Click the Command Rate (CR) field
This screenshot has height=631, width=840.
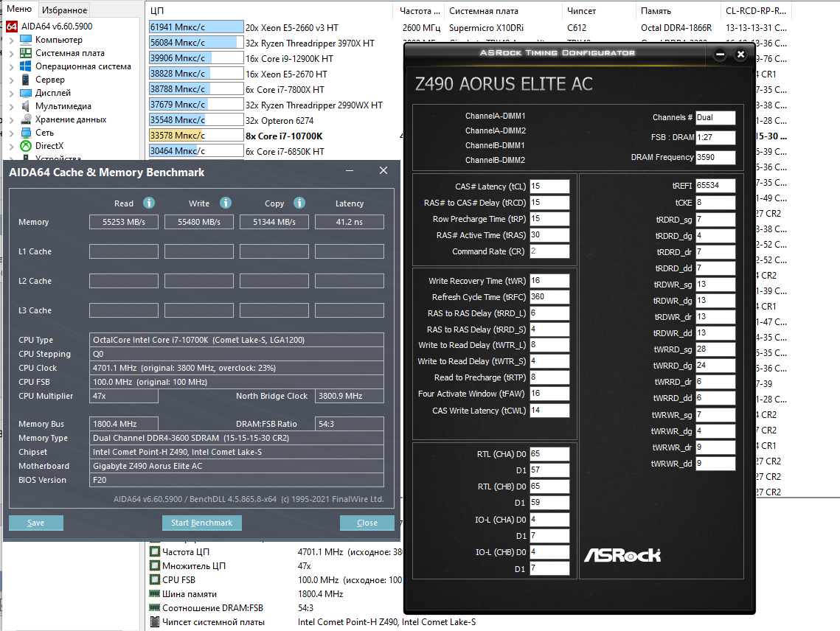click(549, 251)
